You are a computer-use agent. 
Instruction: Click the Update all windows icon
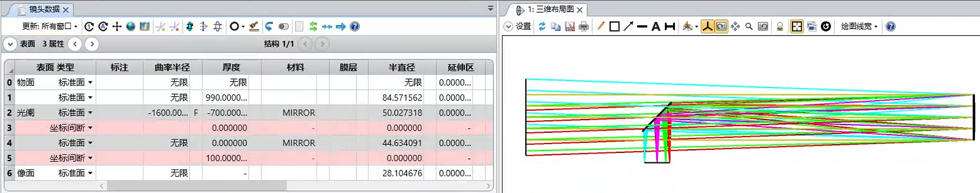point(103,27)
